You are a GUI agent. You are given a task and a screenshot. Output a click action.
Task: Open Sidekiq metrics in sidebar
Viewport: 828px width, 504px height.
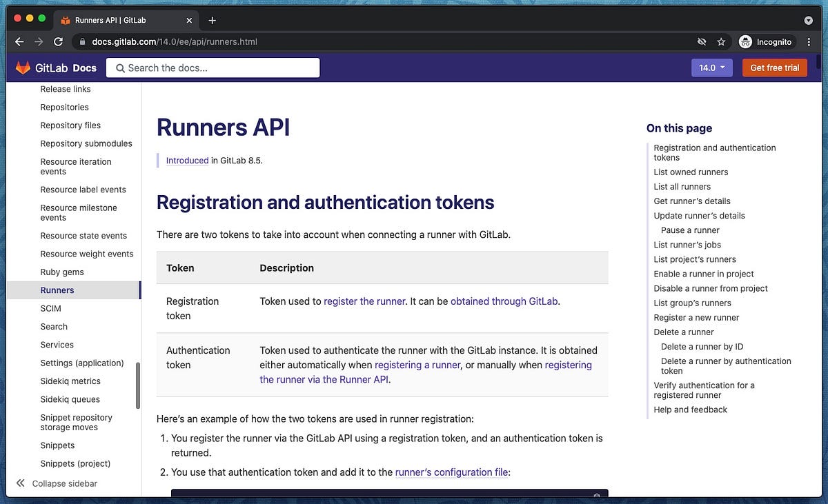coord(70,381)
